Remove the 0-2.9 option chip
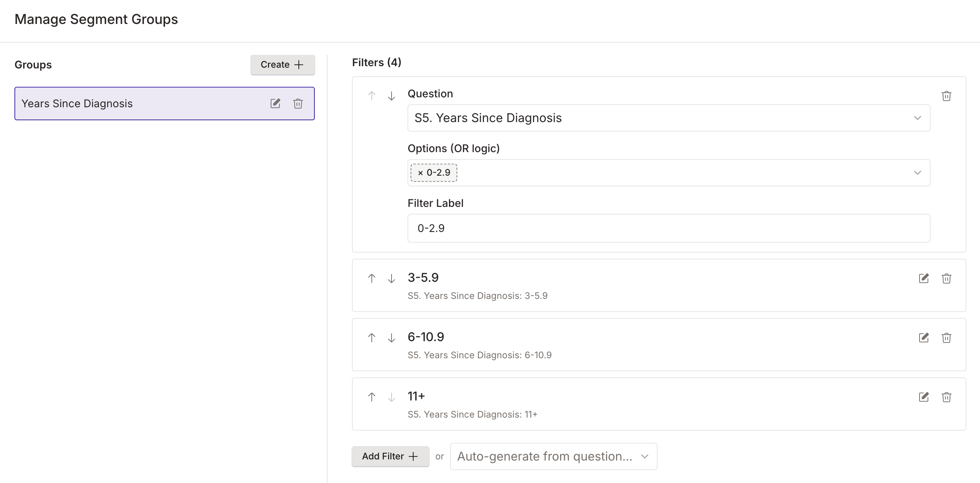Screen dimensions: 980x483 click(x=420, y=172)
